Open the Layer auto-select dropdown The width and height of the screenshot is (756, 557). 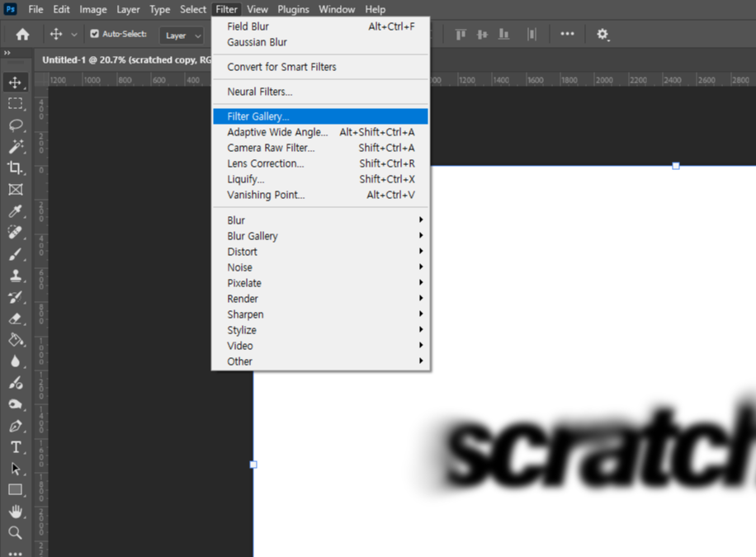[182, 35]
